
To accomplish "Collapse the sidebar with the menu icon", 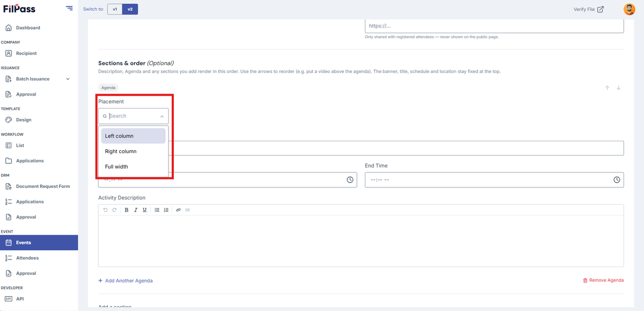I will click(x=69, y=8).
